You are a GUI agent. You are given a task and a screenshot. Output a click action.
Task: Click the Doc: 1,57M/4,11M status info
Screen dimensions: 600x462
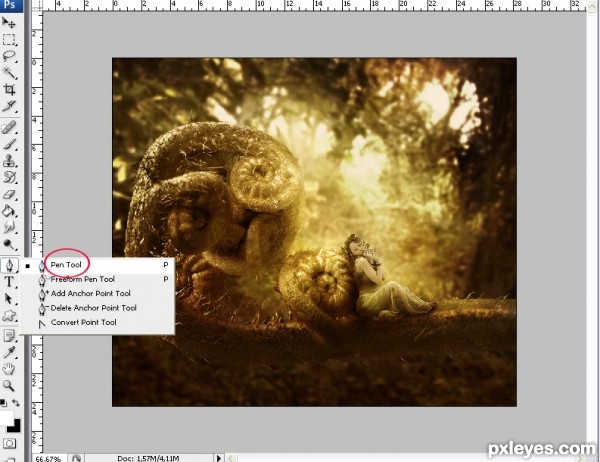click(148, 458)
